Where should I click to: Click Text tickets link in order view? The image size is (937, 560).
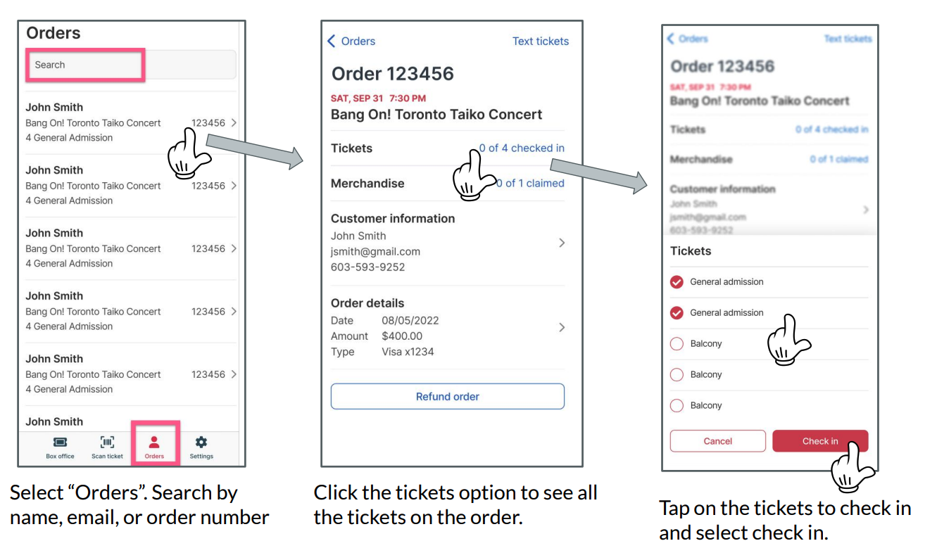point(541,42)
